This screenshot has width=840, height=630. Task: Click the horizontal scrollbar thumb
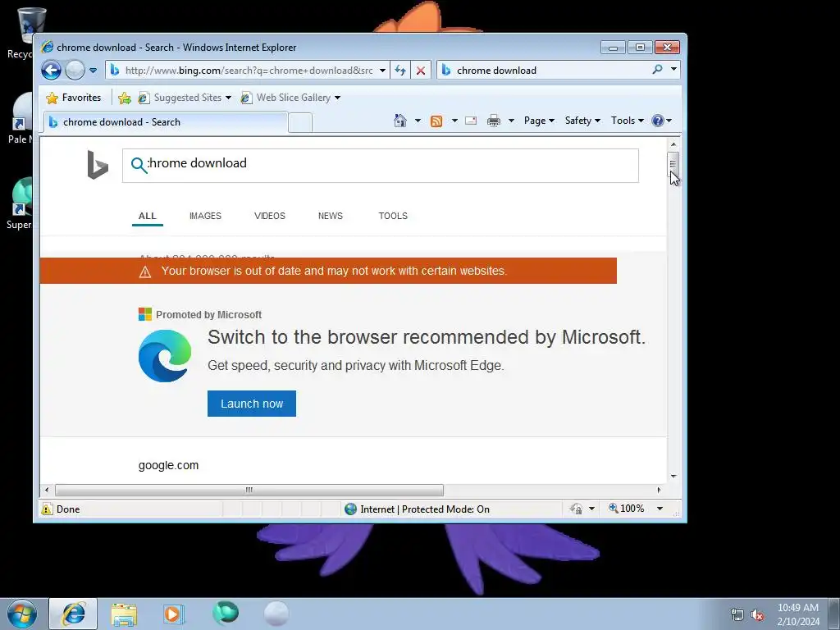click(249, 490)
